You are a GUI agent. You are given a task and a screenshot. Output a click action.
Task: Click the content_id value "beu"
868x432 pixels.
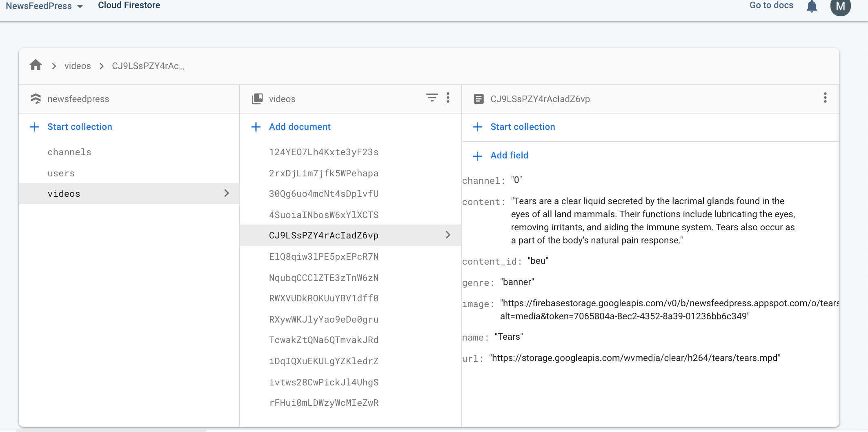pos(538,261)
